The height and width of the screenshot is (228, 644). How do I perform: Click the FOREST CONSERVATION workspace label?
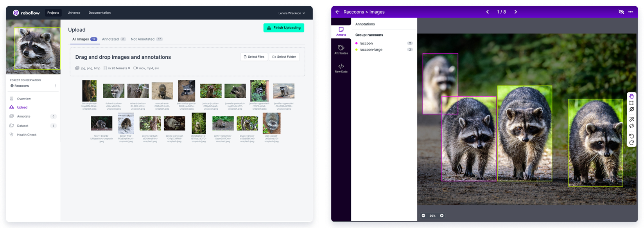[x=25, y=80]
